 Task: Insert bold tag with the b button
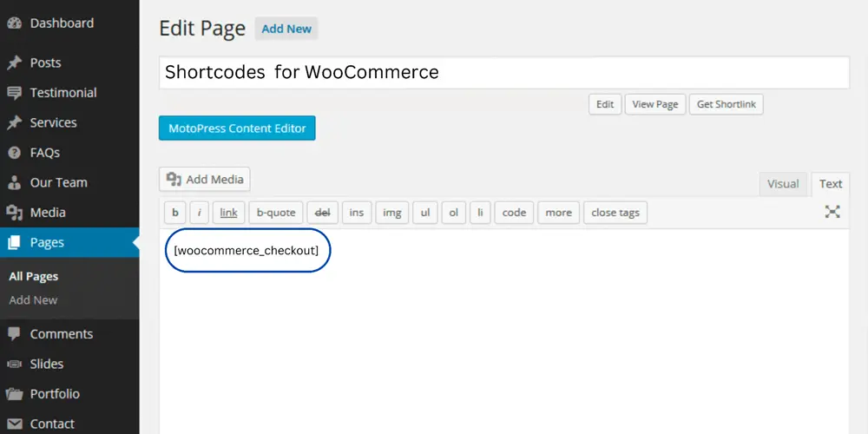point(175,213)
